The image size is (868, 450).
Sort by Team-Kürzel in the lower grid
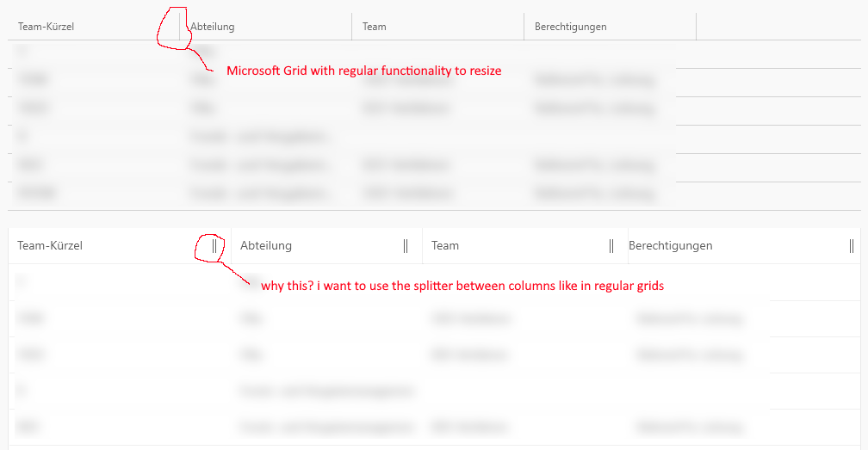[50, 246]
